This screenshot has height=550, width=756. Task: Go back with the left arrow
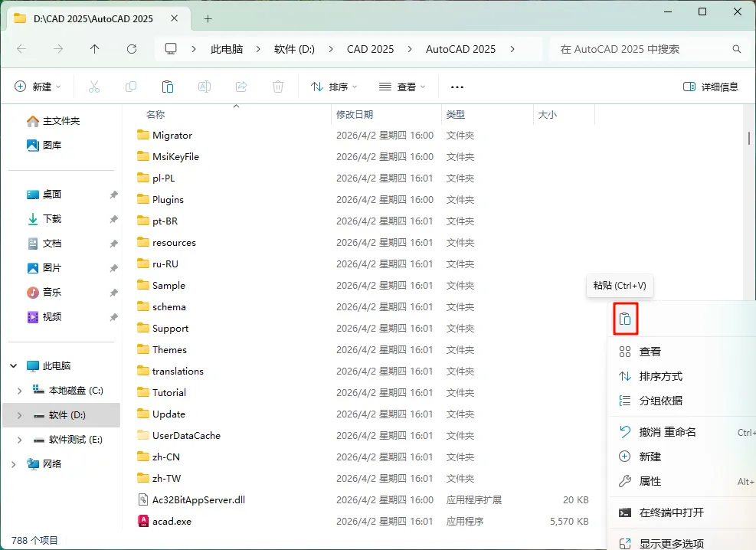(x=21, y=49)
